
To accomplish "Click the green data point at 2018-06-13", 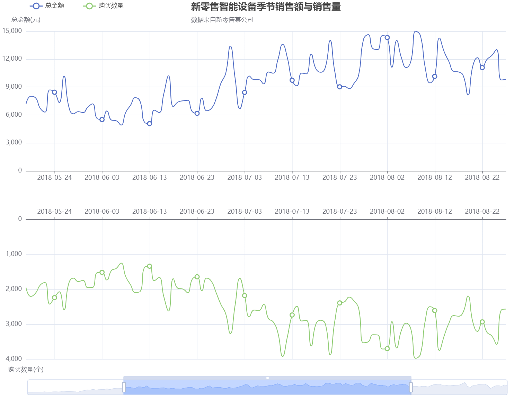I will [150, 266].
